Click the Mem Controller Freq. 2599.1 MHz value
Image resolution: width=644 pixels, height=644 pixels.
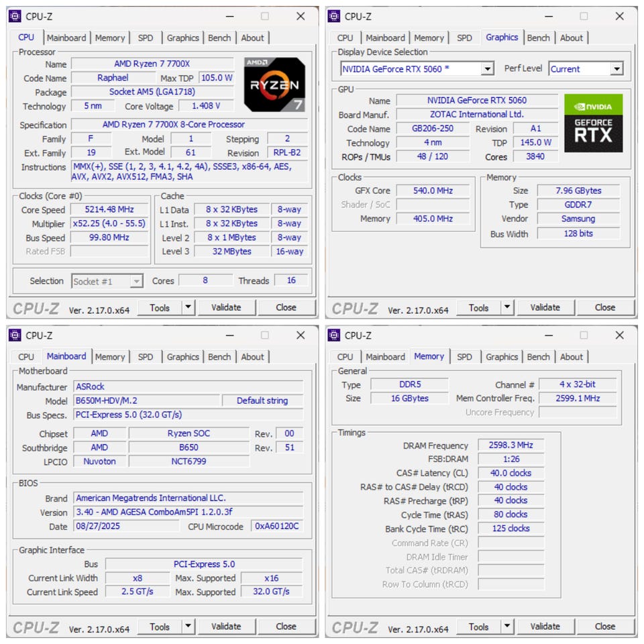click(x=578, y=398)
